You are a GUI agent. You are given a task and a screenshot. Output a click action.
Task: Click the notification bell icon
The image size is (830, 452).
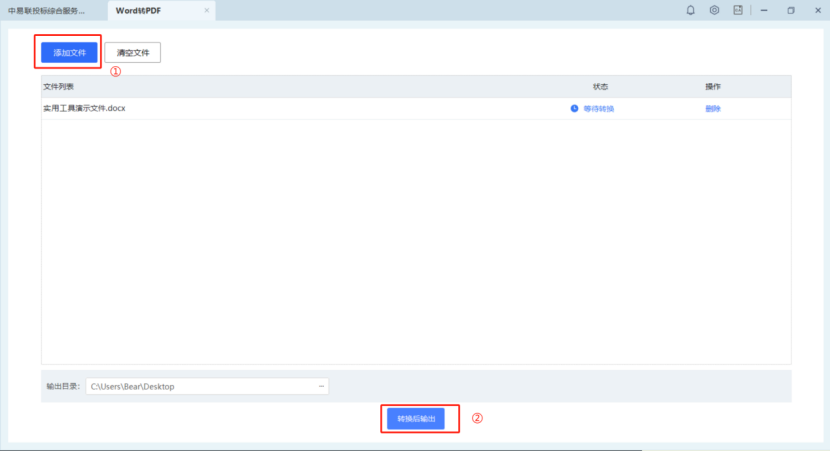click(x=690, y=10)
